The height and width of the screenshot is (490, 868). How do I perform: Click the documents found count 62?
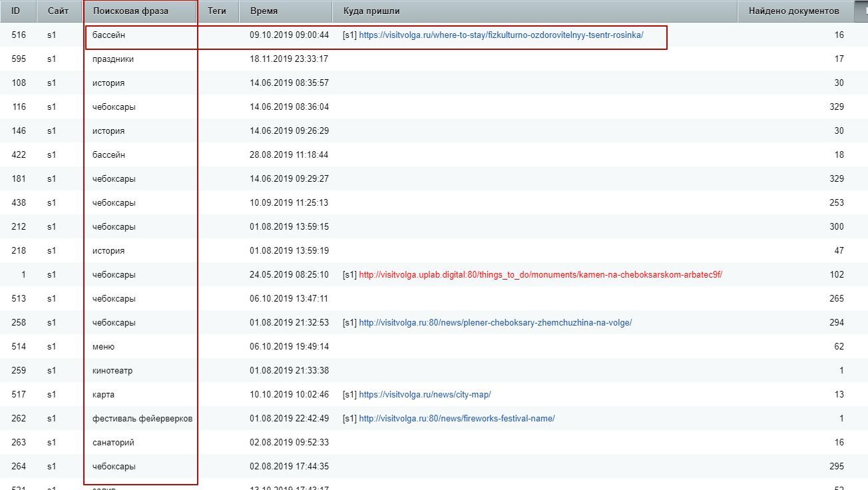pyautogui.click(x=839, y=347)
